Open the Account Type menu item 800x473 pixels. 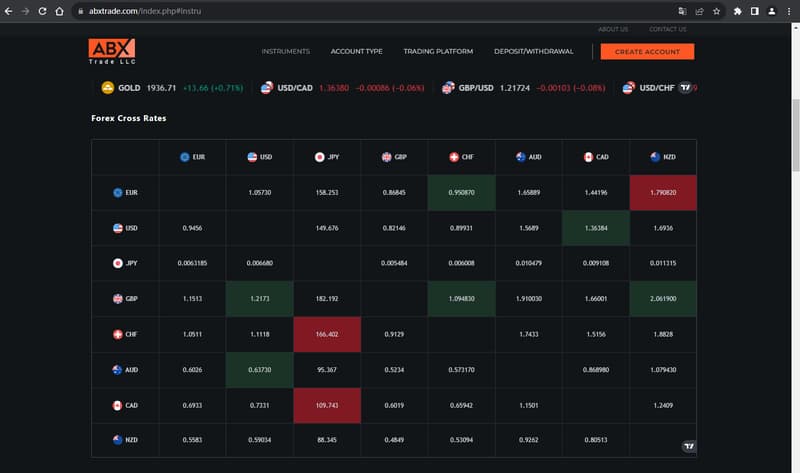356,52
